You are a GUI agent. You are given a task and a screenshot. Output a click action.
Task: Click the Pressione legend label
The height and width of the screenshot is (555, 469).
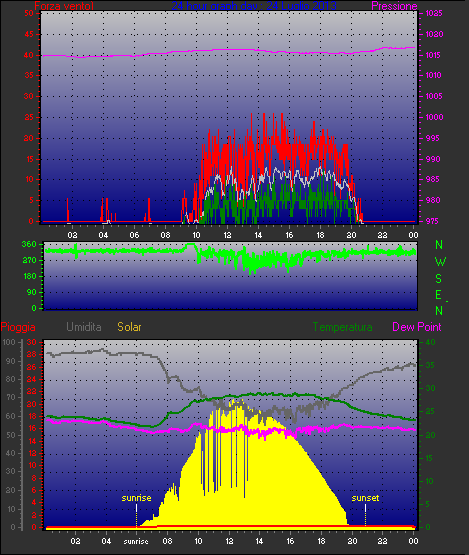pos(394,6)
